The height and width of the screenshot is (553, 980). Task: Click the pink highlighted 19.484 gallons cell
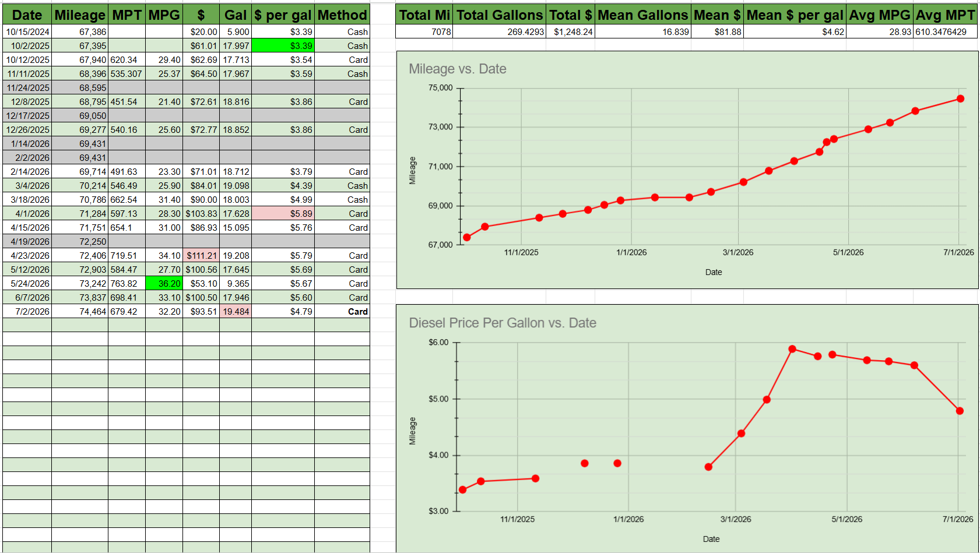point(236,311)
